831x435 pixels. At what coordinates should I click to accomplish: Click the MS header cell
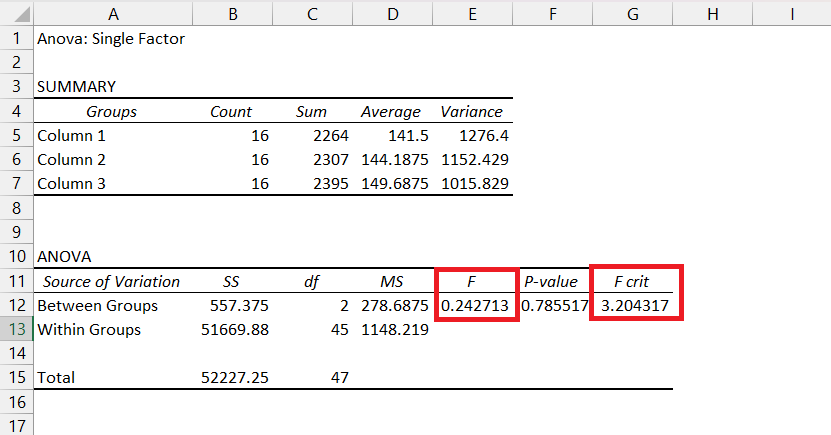tap(391, 281)
